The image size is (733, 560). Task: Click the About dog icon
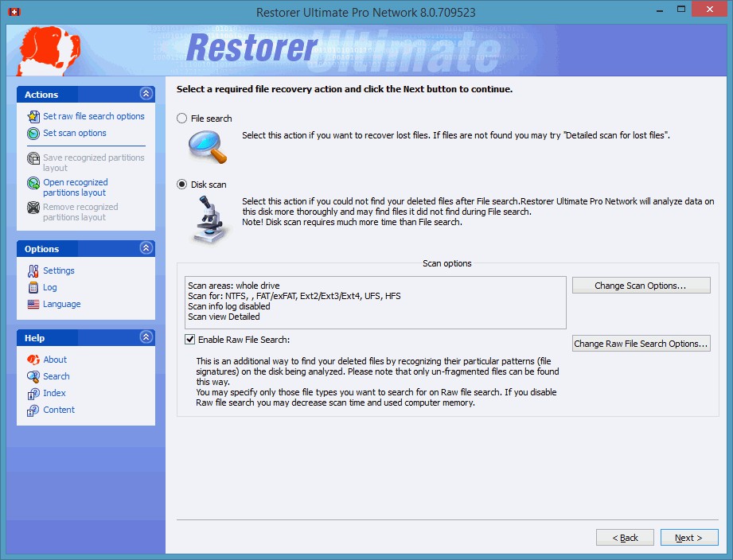pos(33,360)
